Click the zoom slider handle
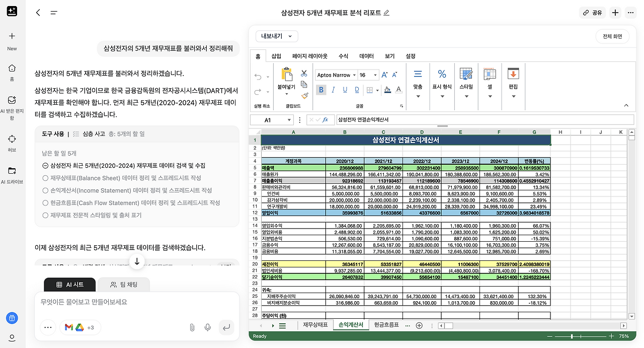This screenshot has width=644, height=348. [x=572, y=336]
